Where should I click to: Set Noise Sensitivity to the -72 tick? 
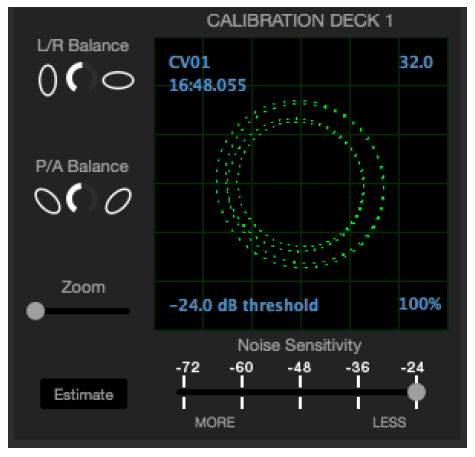pos(184,392)
